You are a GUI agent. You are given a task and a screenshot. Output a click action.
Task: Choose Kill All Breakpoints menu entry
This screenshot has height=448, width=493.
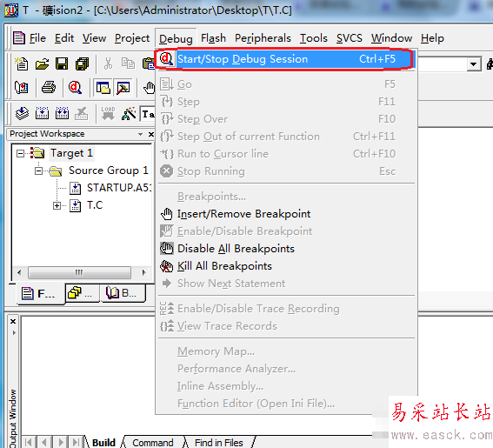pos(286,266)
